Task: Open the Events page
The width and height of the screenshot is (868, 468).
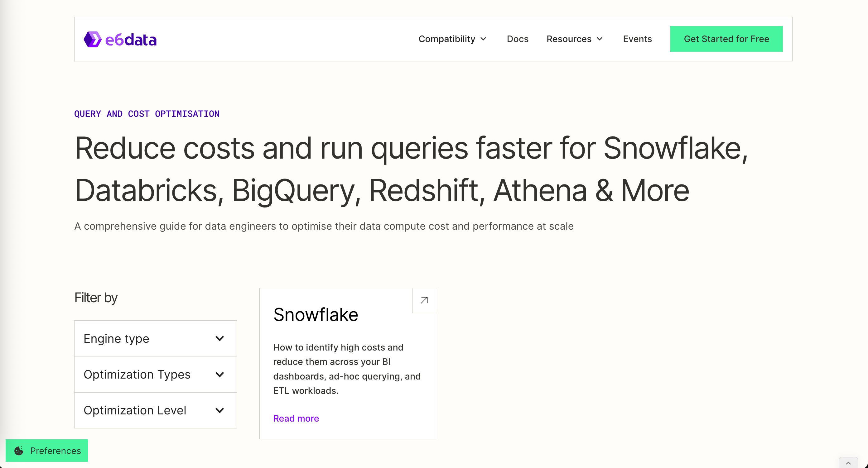Action: coord(637,39)
